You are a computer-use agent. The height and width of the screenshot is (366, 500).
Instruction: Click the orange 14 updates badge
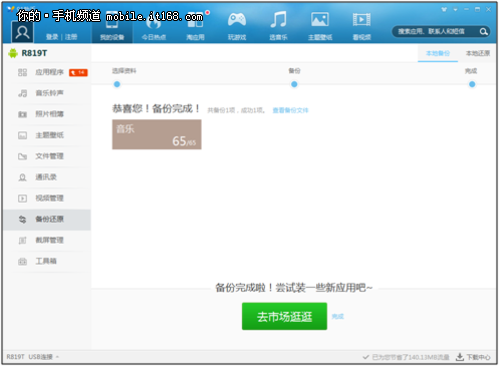(78, 72)
